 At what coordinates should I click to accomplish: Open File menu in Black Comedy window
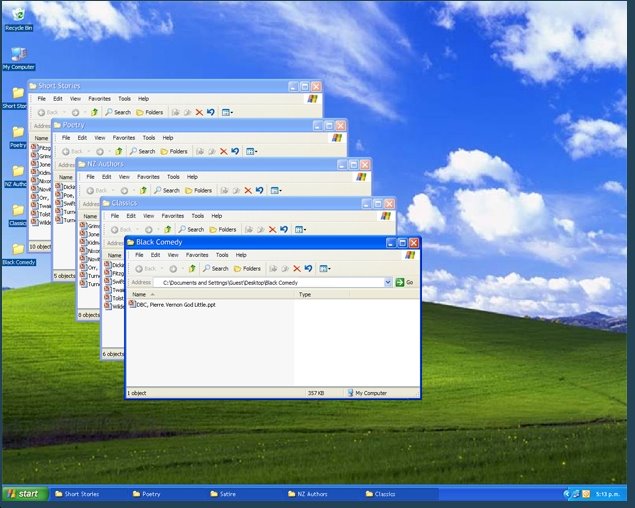139,255
